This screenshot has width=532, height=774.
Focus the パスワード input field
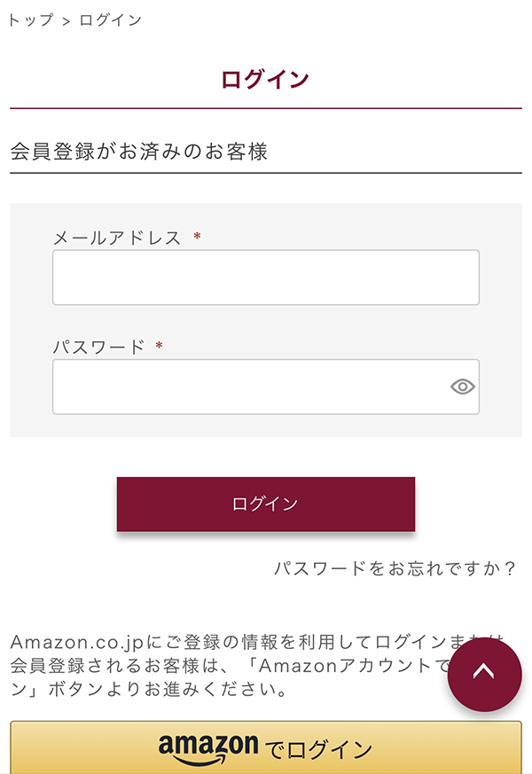(248, 386)
